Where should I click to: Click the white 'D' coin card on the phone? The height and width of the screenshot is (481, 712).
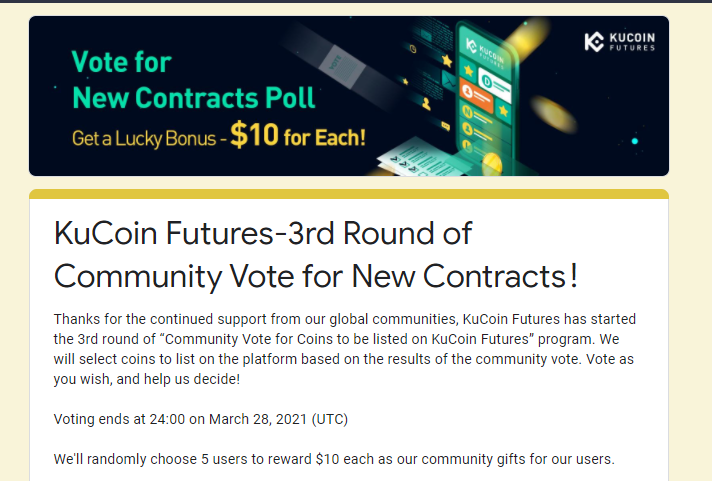click(x=495, y=86)
